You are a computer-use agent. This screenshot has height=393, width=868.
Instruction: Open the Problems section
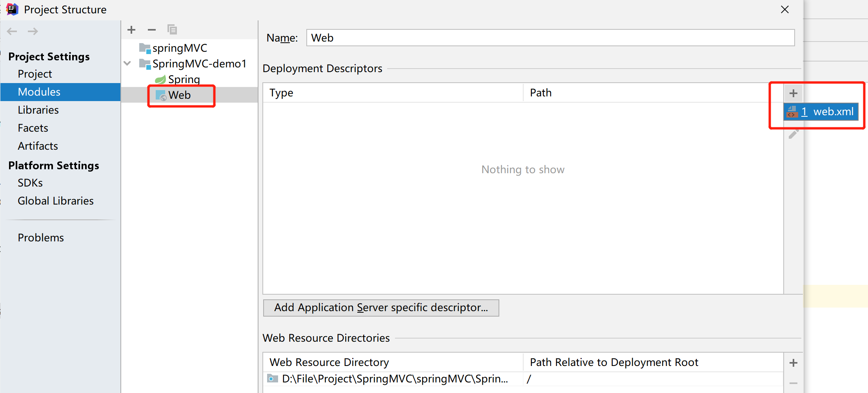pyautogui.click(x=41, y=238)
